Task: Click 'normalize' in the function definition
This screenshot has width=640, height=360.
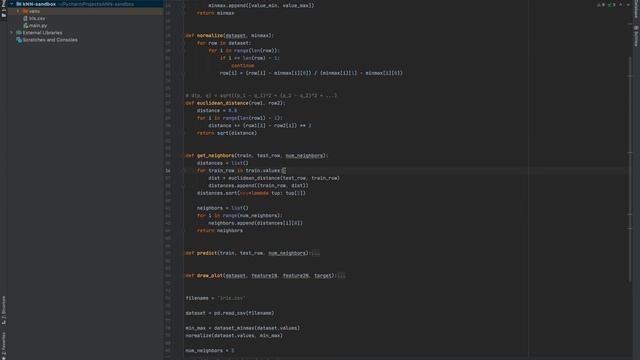Action: click(210, 36)
